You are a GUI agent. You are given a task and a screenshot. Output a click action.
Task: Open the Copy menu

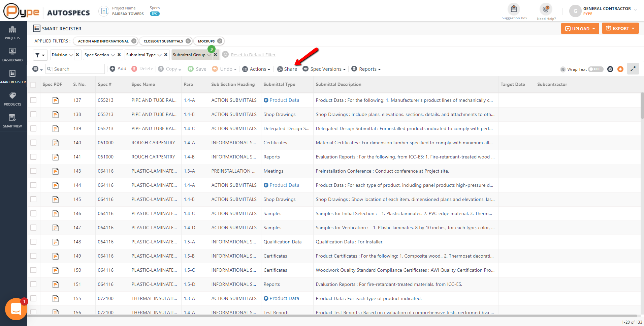click(x=170, y=69)
